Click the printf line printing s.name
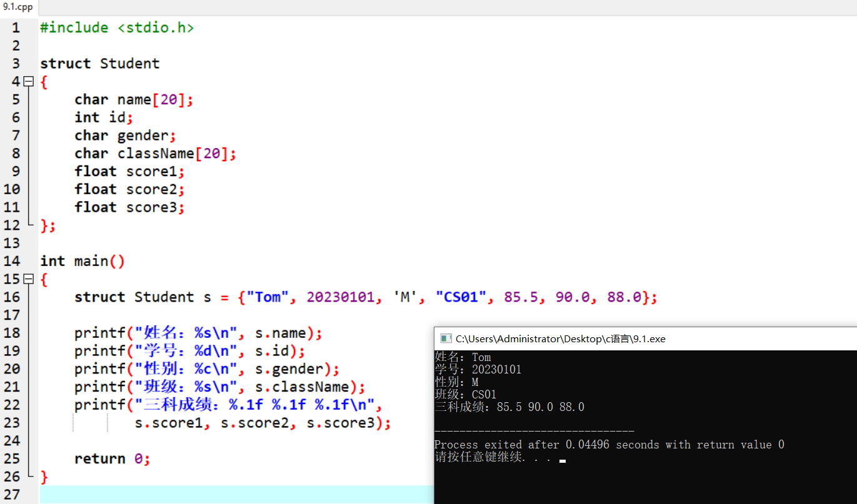The height and width of the screenshot is (504, 857). click(199, 333)
